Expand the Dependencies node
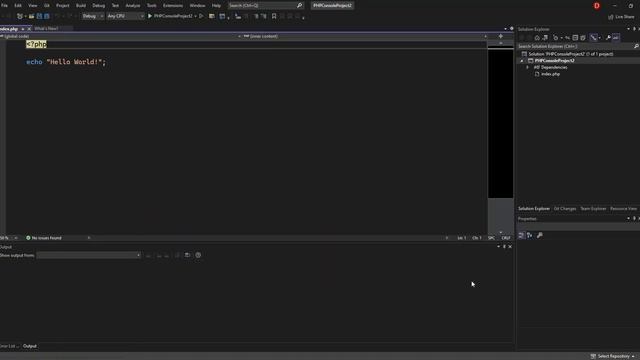This screenshot has width=640, height=360. pos(527,67)
